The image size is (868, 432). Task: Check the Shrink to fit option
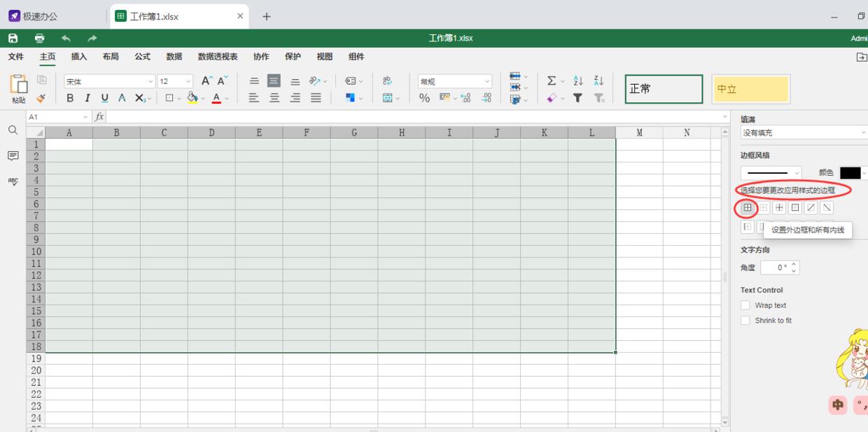point(745,321)
